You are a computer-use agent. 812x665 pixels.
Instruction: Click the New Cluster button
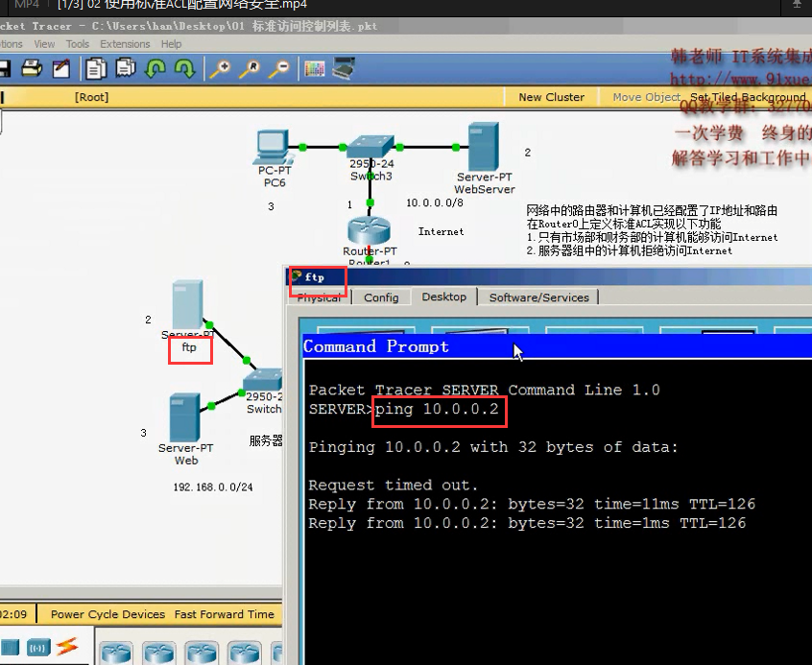click(552, 97)
